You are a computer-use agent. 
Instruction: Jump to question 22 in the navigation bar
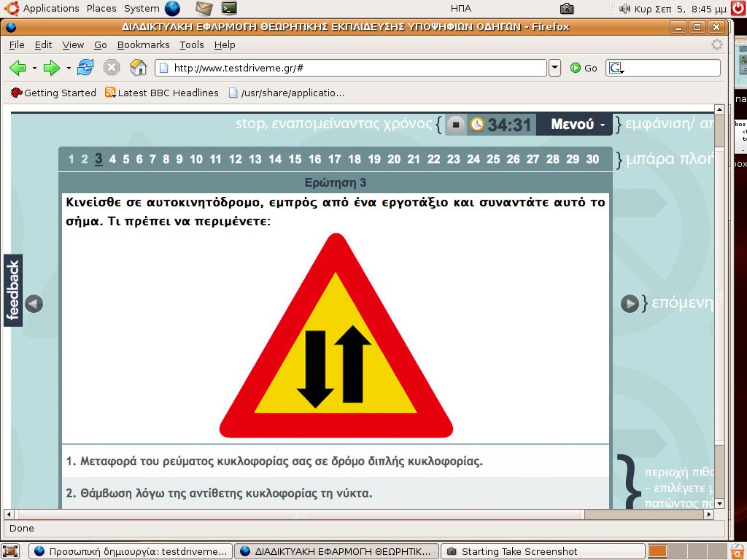coord(433,159)
